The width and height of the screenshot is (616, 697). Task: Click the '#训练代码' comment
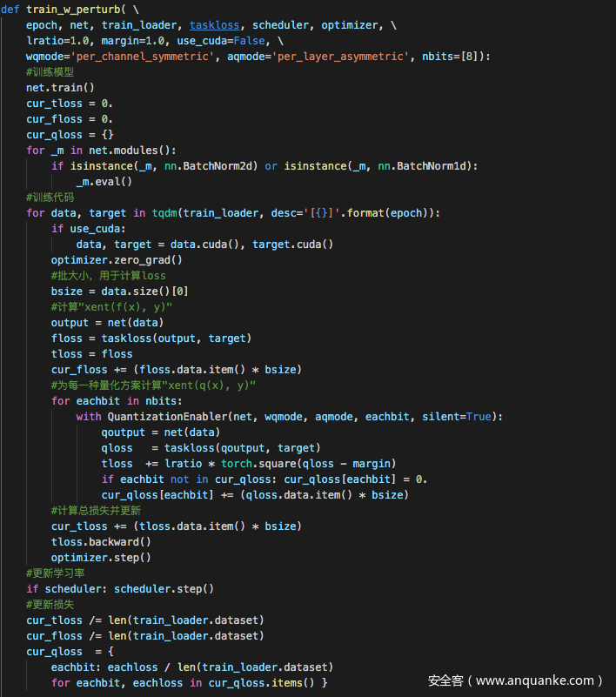click(x=50, y=198)
